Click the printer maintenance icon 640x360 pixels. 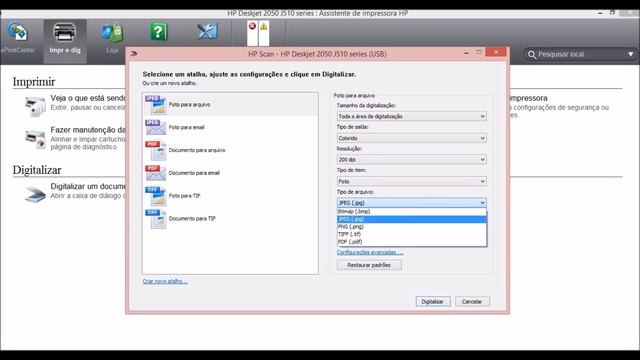pyautogui.click(x=35, y=138)
